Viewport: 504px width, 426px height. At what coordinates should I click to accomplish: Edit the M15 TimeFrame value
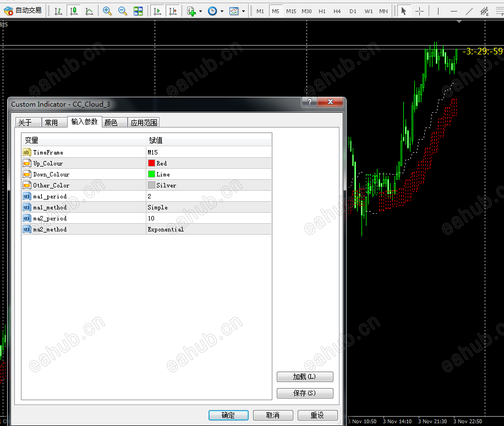[209, 152]
